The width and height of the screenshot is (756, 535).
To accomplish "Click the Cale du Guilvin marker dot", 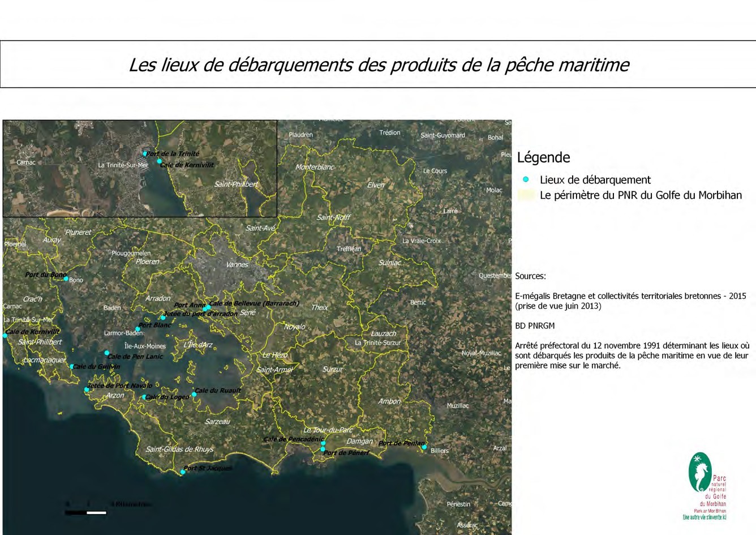I will 72,366.
